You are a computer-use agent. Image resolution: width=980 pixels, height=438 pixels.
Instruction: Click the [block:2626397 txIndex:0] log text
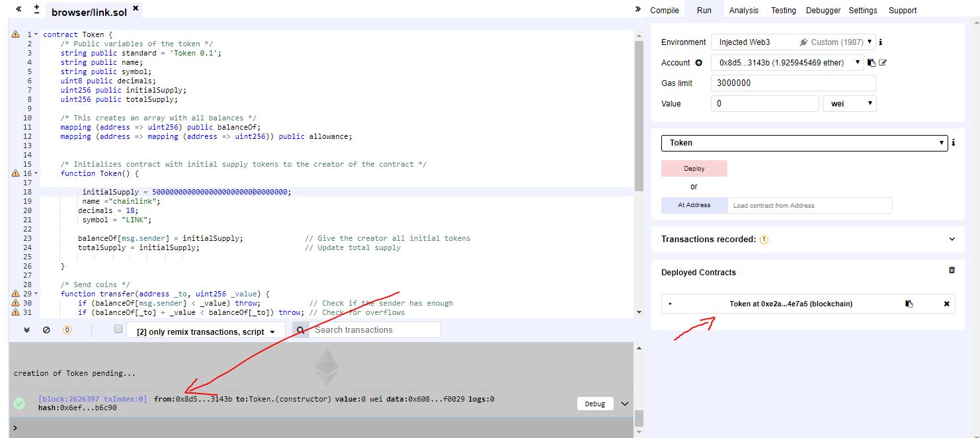pos(93,399)
